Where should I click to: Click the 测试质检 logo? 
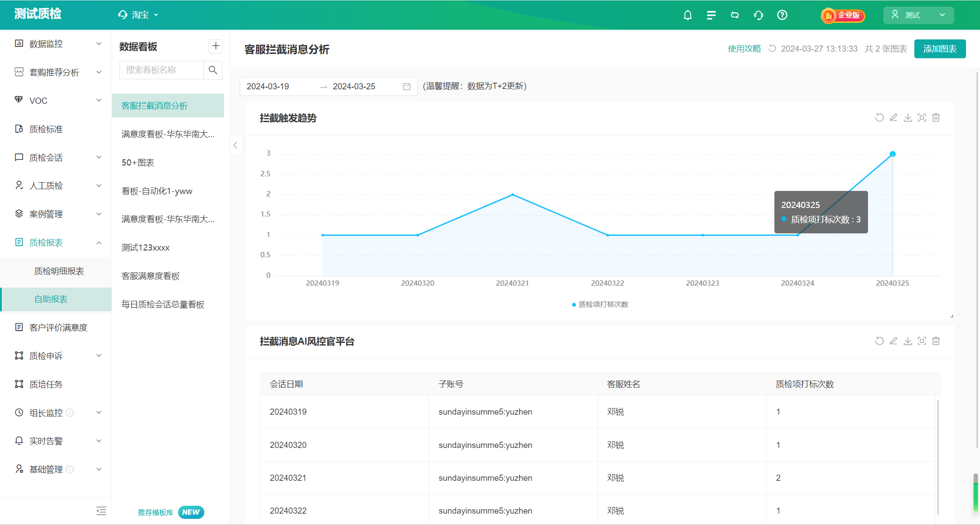[x=38, y=14]
